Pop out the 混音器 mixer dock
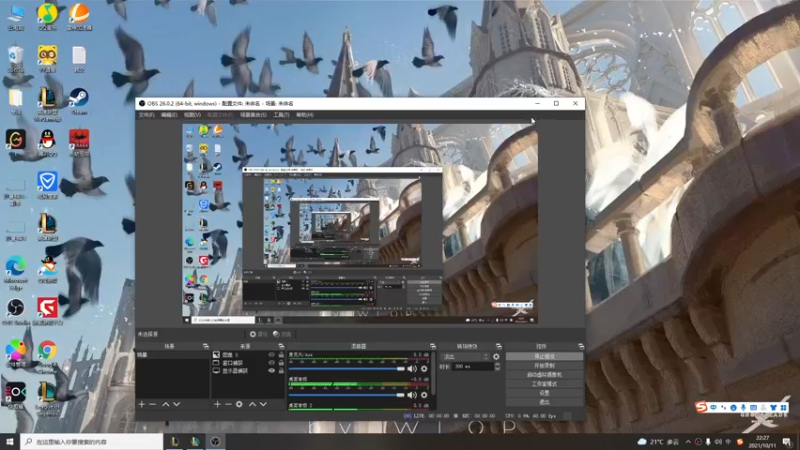800x450 pixels. click(433, 346)
